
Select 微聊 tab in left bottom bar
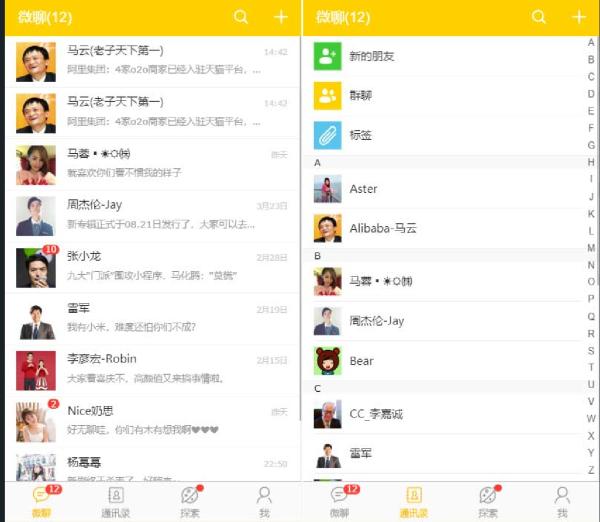coord(41,501)
